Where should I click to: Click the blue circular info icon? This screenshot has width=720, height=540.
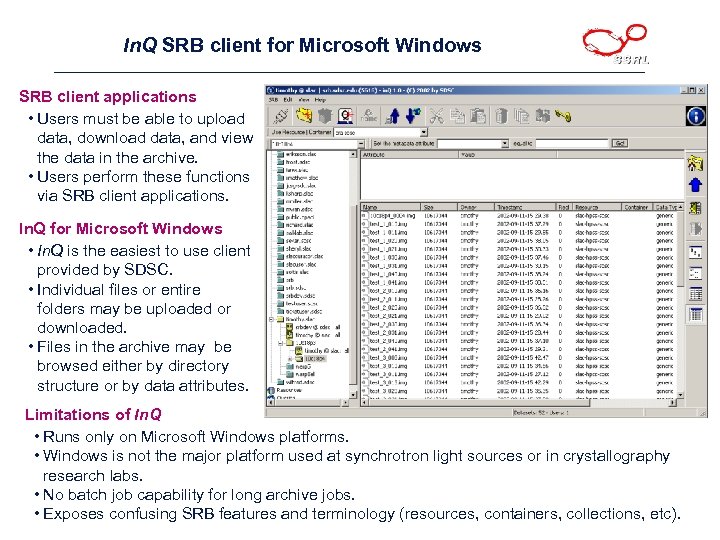point(696,116)
